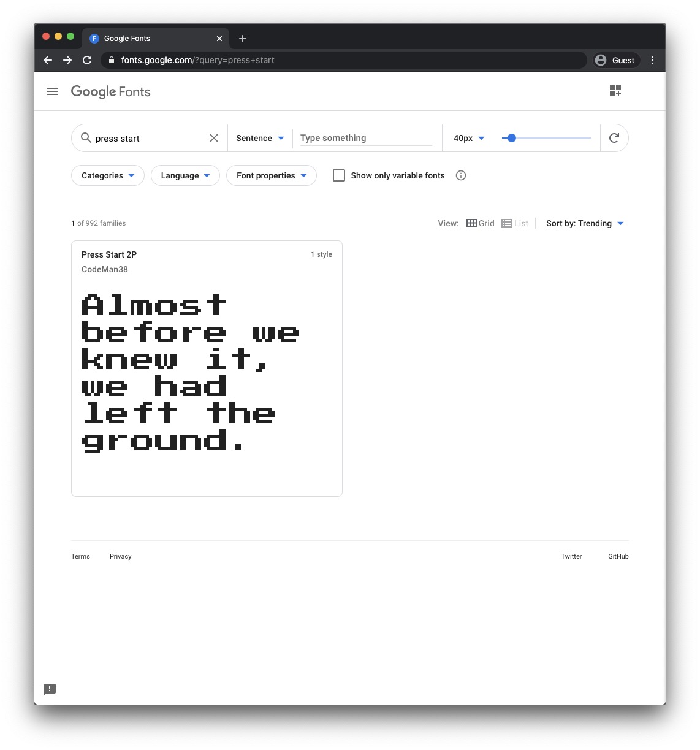Click the reset filters refresh icon
This screenshot has width=700, height=750.
(614, 138)
